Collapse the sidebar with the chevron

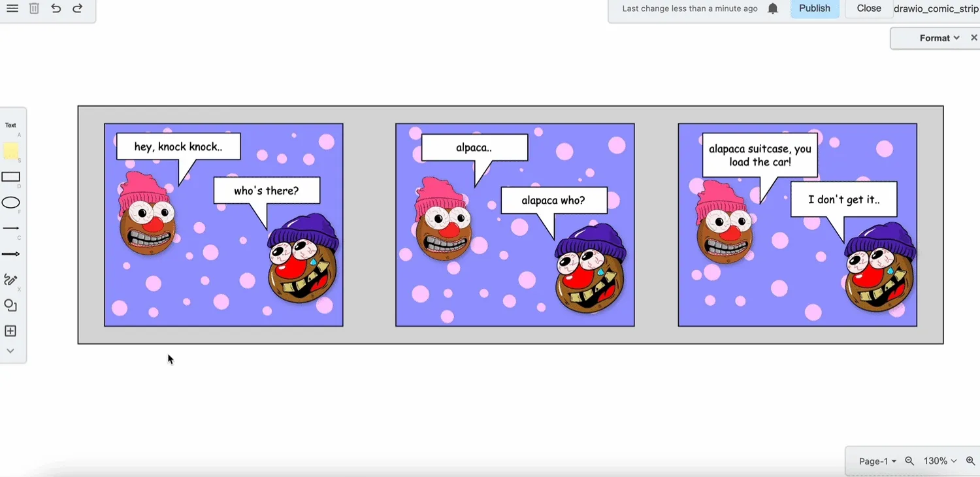pos(10,350)
